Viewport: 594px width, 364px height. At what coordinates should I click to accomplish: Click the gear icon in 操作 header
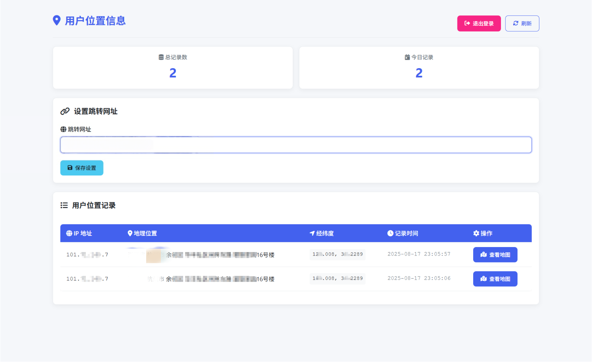(476, 234)
